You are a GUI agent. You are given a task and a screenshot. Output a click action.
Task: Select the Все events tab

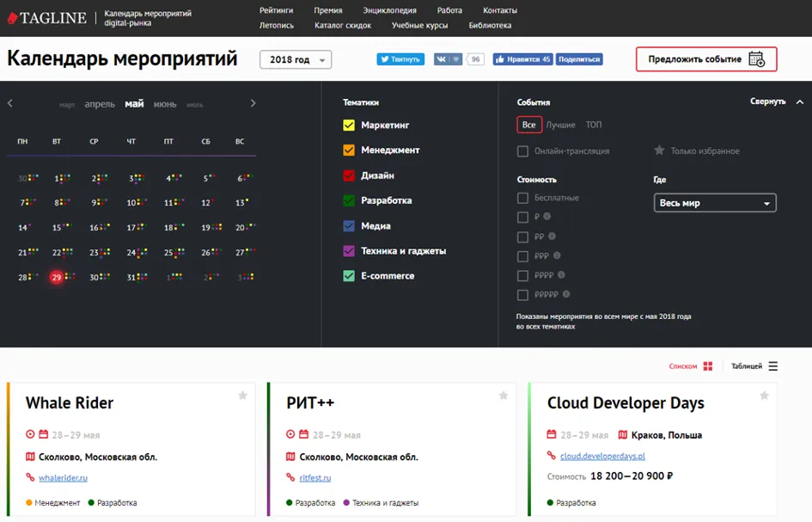(x=528, y=125)
